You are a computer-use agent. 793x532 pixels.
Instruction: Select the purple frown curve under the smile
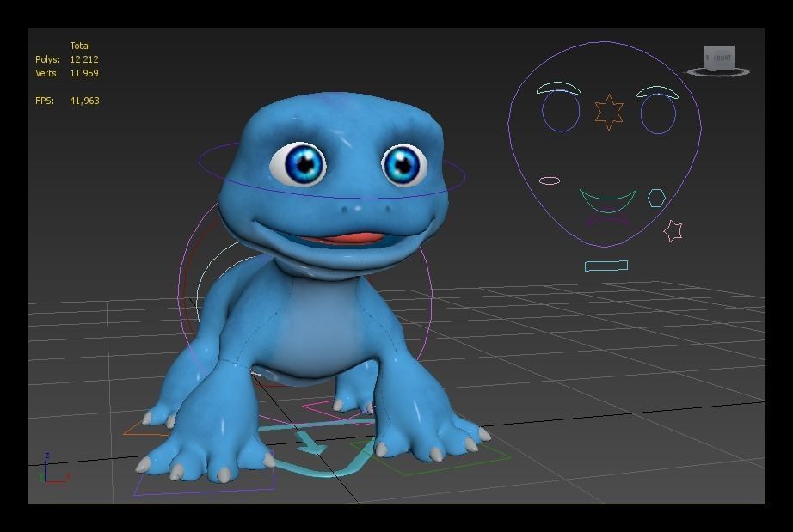[607, 220]
